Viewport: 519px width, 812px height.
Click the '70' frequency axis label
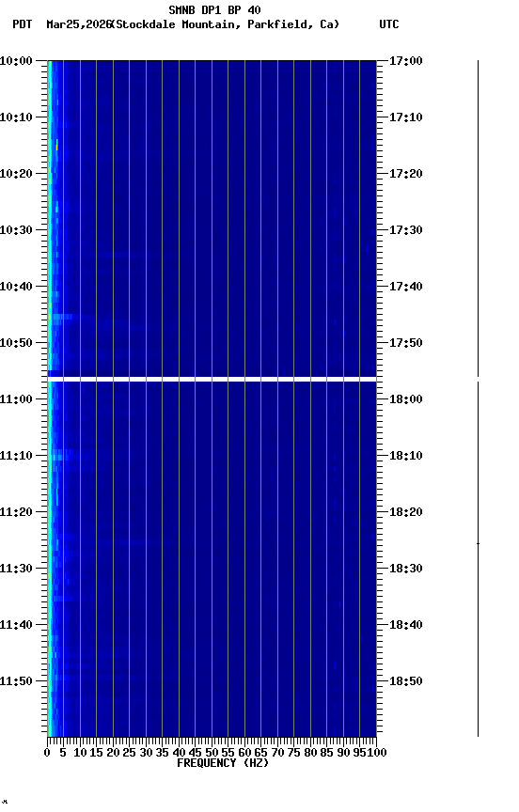click(277, 753)
